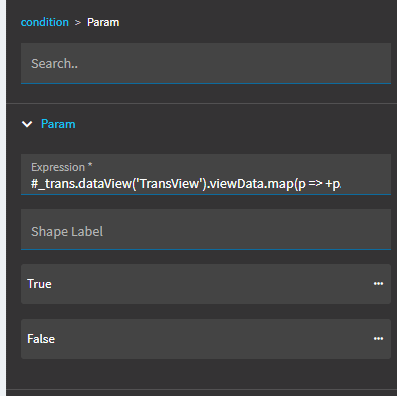This screenshot has width=397, height=396.
Task: Place cursor at truncated end of expression
Action: tap(337, 184)
